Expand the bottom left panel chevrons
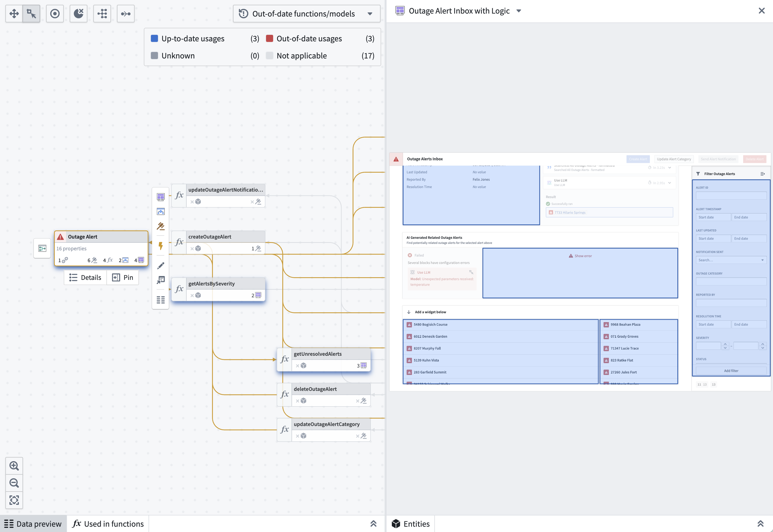 point(373,524)
